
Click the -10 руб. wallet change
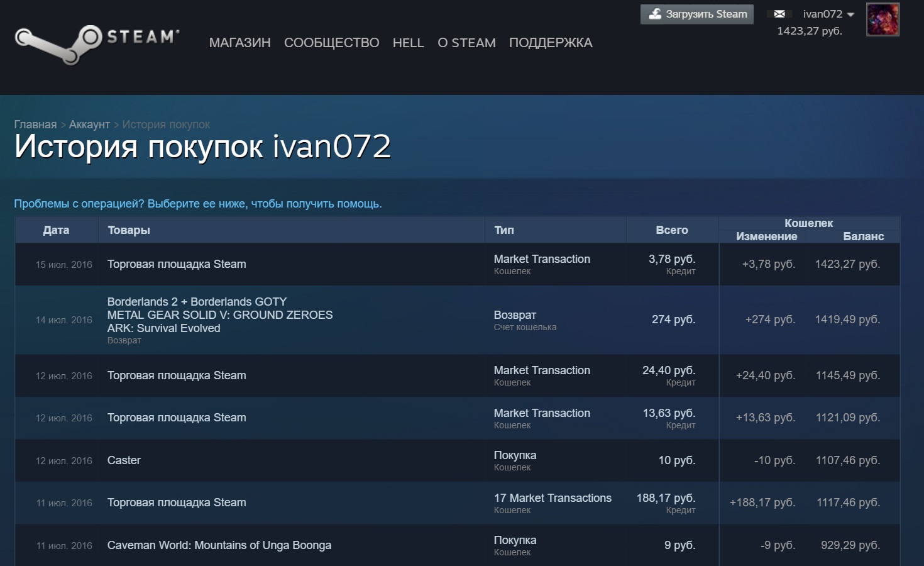tap(774, 460)
